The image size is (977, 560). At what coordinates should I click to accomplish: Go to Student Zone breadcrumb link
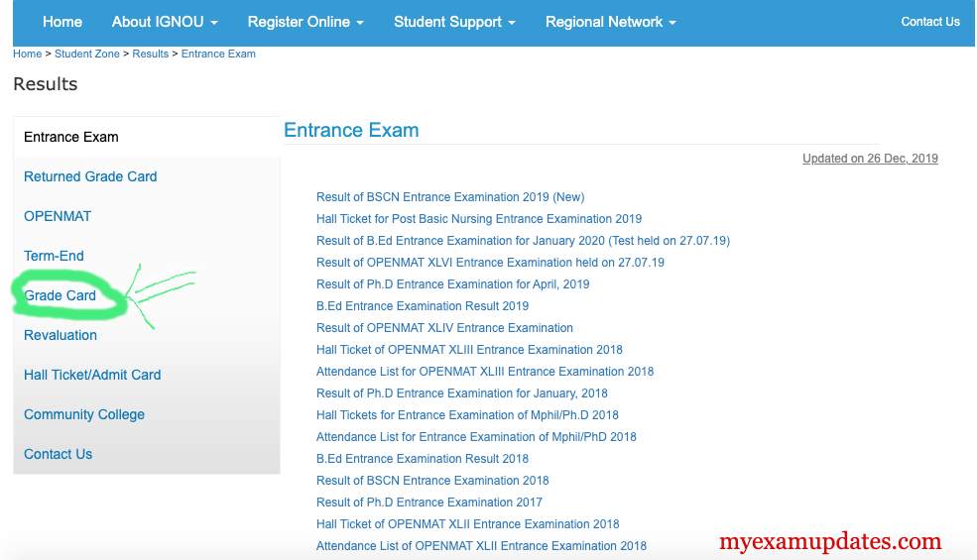pyautogui.click(x=87, y=54)
